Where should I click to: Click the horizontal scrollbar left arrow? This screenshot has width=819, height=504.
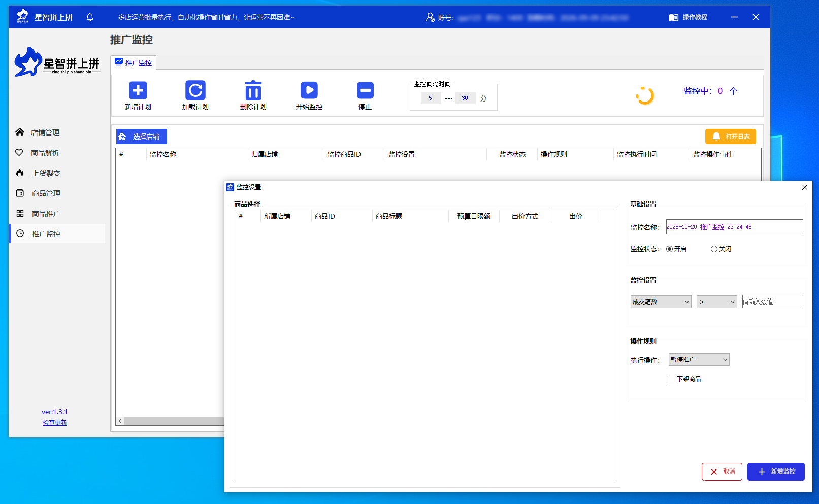click(120, 421)
